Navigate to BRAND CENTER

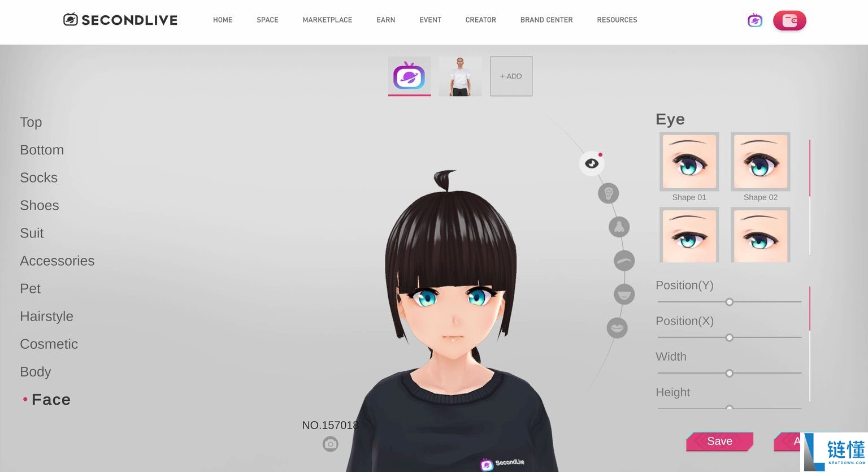click(546, 20)
